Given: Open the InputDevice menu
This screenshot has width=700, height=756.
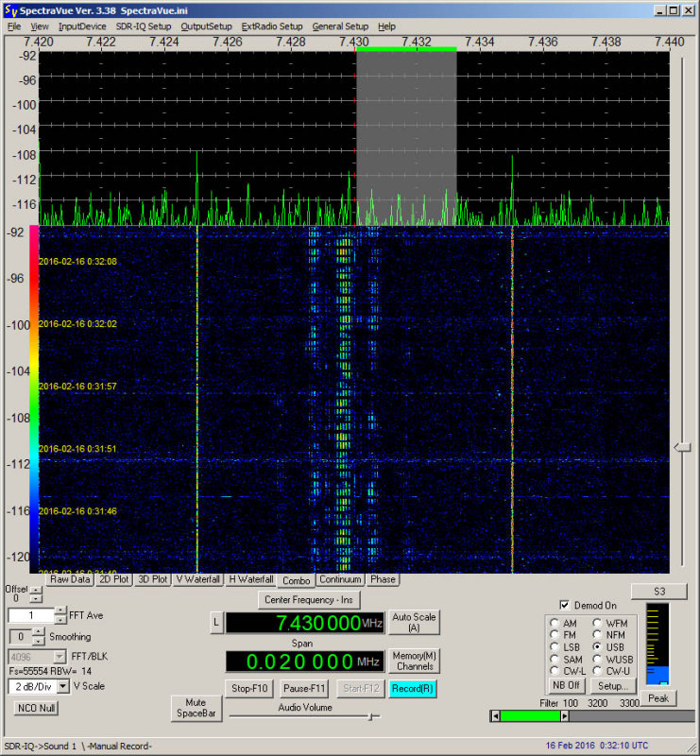Looking at the screenshot, I should pos(82,26).
